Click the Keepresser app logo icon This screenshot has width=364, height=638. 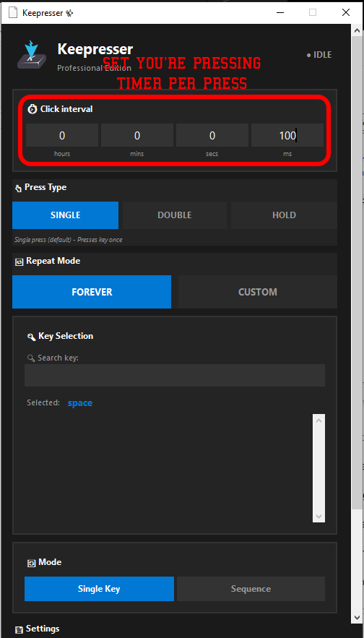tap(32, 54)
